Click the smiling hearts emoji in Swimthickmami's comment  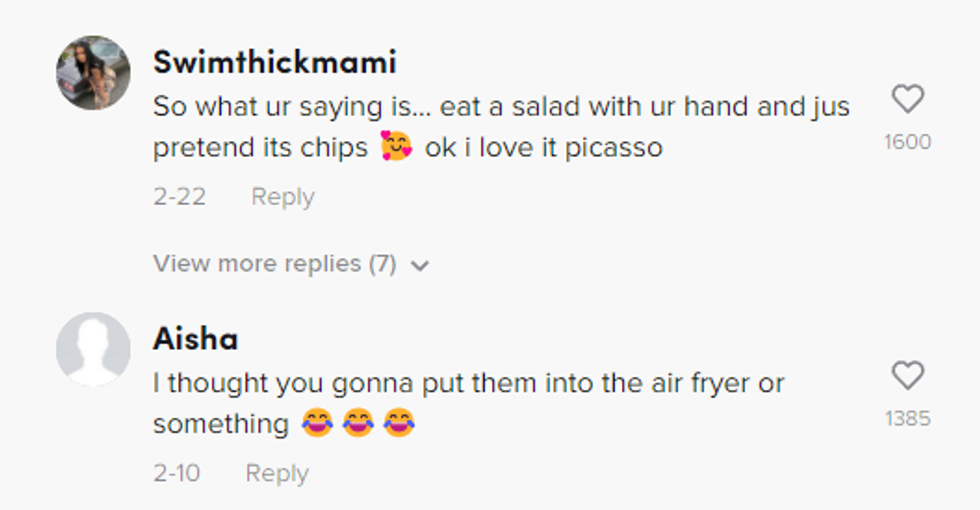[x=397, y=148]
